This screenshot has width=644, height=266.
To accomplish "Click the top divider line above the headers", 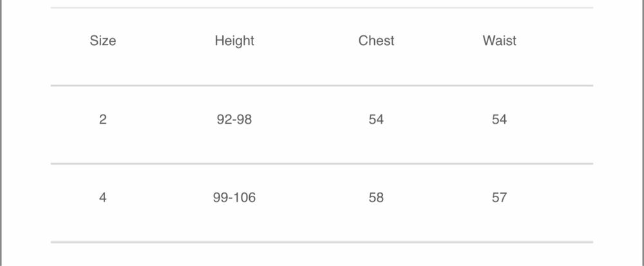I will (x=322, y=8).
